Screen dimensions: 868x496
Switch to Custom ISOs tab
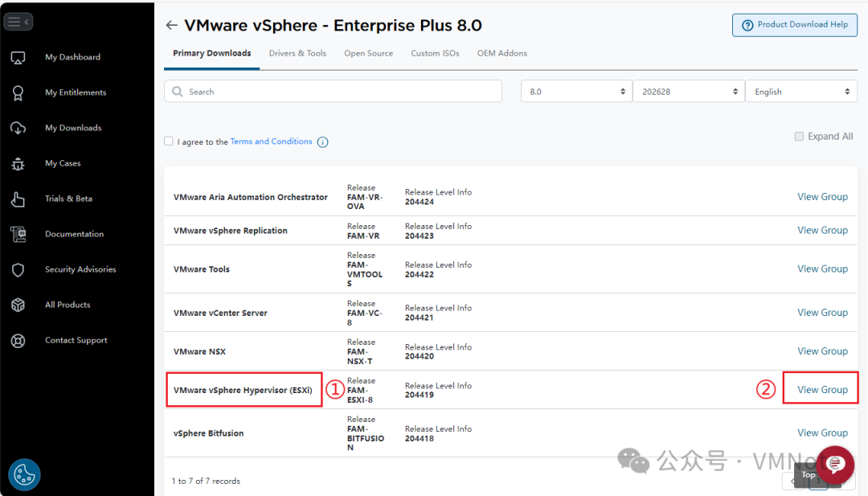coord(435,54)
